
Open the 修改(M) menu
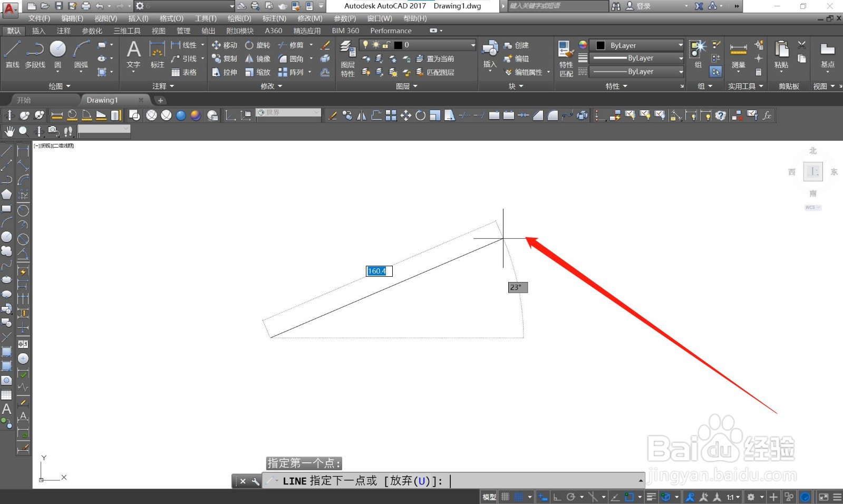pos(309,18)
